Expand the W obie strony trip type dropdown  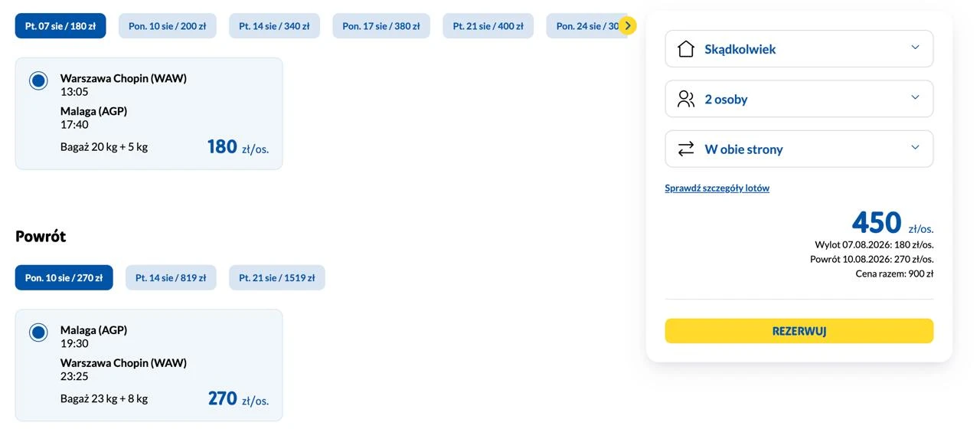click(x=799, y=149)
